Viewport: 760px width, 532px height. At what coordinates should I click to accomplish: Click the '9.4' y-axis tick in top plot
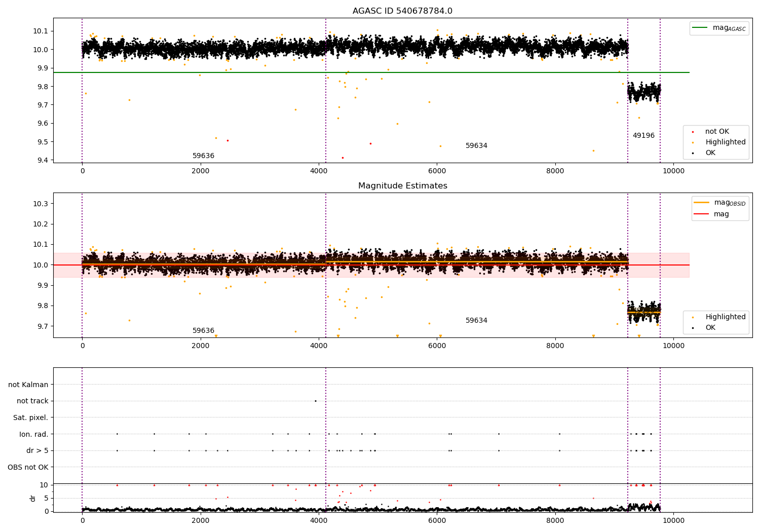[44, 160]
